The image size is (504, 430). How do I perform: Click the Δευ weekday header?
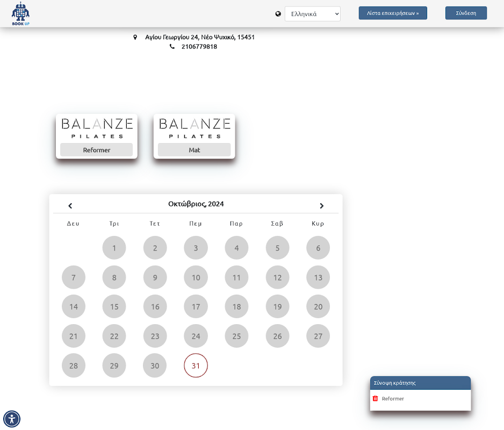coord(73,224)
